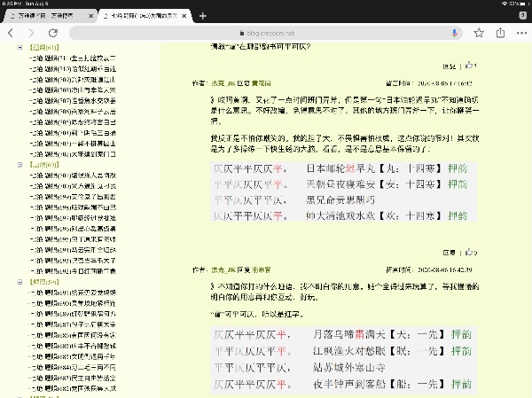Select the second browser tab
532x398 pixels.
pyautogui.click(x=145, y=16)
